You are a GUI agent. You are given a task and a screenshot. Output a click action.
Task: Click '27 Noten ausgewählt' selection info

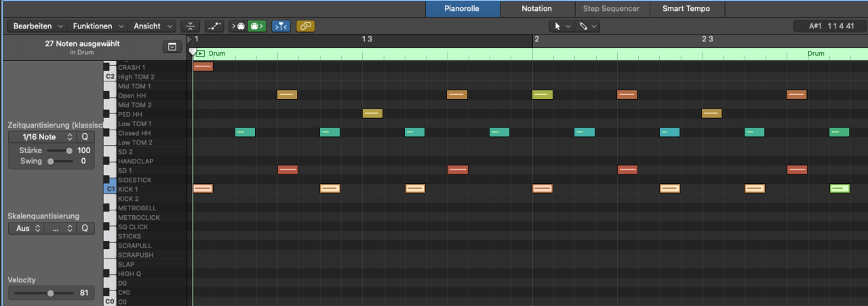pyautogui.click(x=81, y=43)
